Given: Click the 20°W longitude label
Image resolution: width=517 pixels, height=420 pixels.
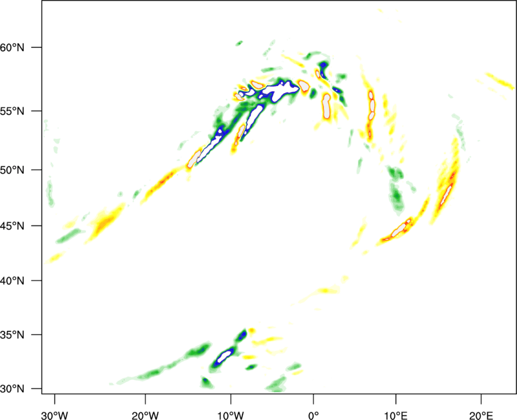Looking at the screenshot, I should click(x=145, y=415).
